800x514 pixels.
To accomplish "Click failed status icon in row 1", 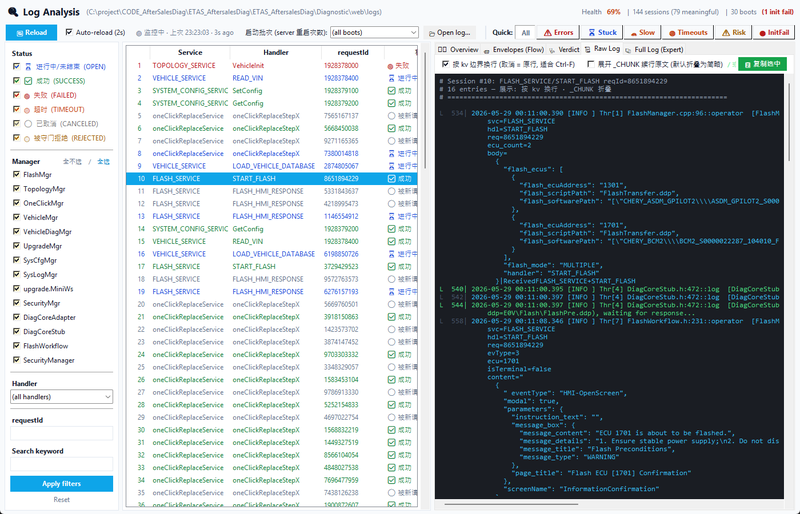I will 390,66.
